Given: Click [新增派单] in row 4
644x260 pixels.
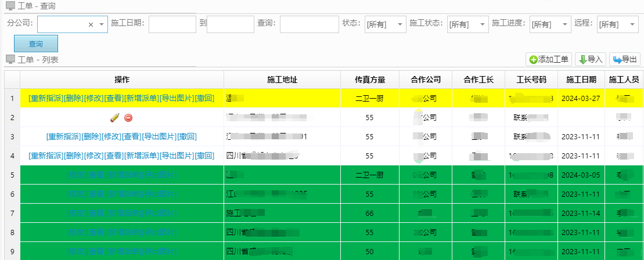Looking at the screenshot, I should [142, 156].
